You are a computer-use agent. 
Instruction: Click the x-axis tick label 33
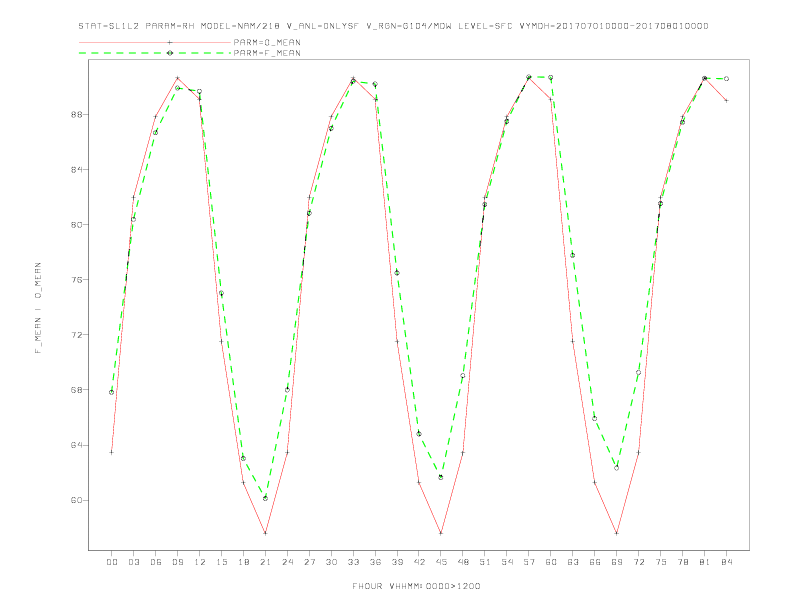click(x=353, y=562)
